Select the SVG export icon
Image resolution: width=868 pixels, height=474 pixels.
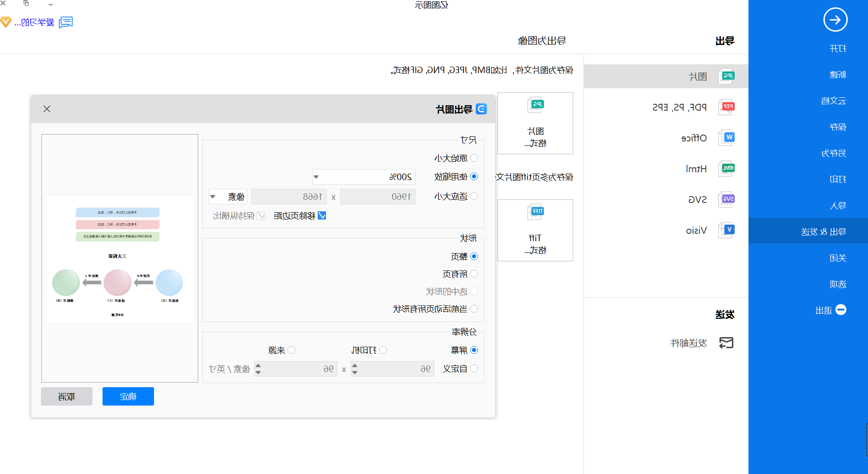tap(726, 199)
